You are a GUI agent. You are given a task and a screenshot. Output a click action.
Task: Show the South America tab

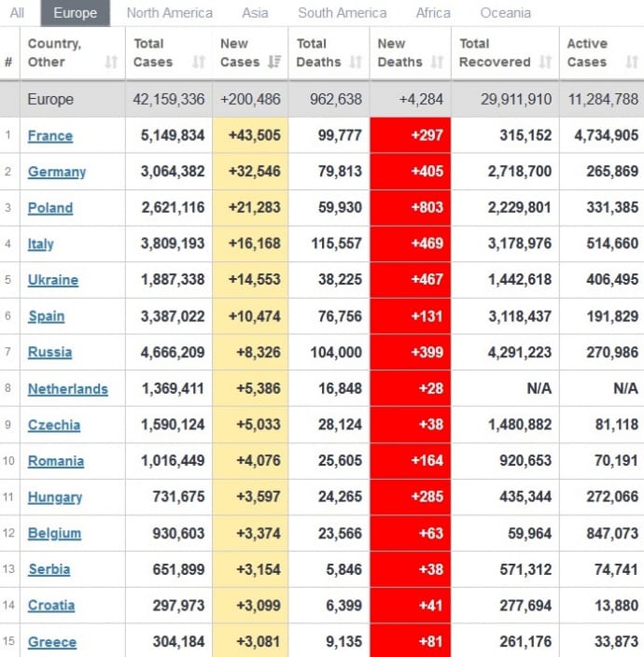coord(342,13)
